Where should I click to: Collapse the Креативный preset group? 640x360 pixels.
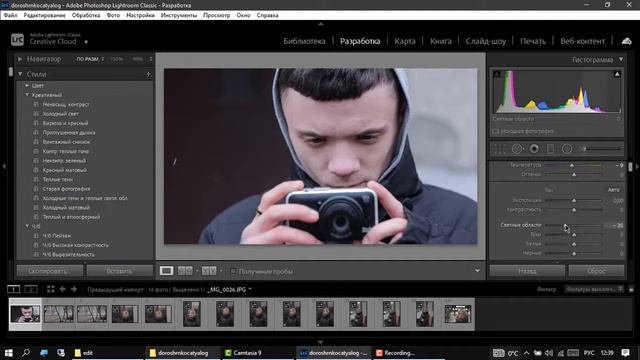(x=27, y=95)
